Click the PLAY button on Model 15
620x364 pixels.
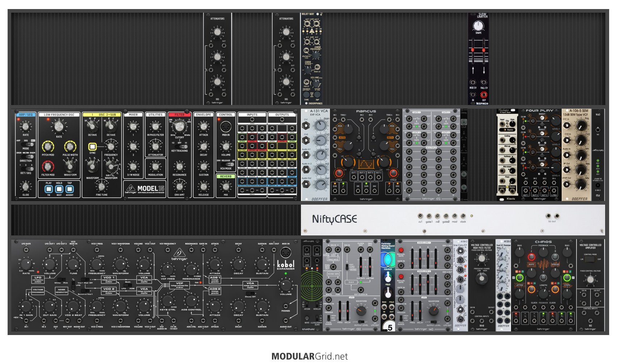pyautogui.click(x=49, y=189)
